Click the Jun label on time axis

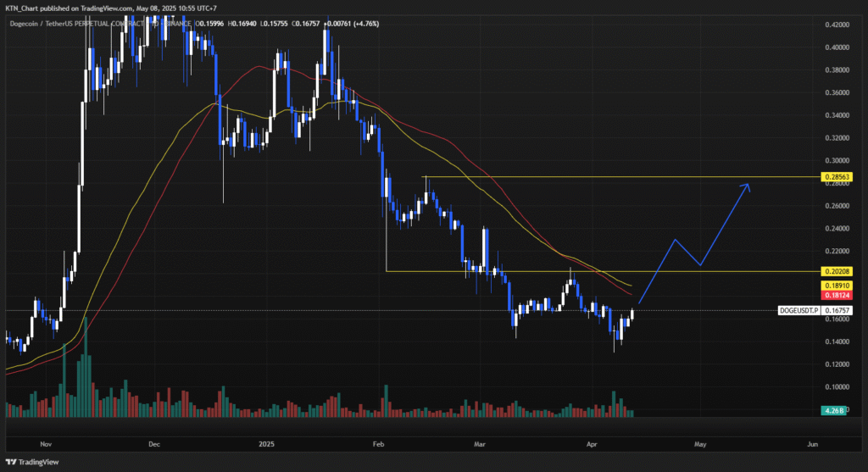812,444
